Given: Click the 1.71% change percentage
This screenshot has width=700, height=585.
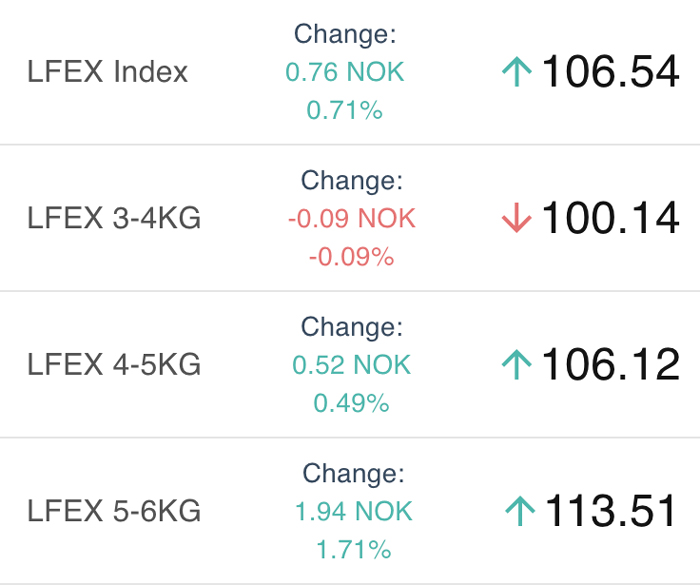Looking at the screenshot, I should (352, 550).
